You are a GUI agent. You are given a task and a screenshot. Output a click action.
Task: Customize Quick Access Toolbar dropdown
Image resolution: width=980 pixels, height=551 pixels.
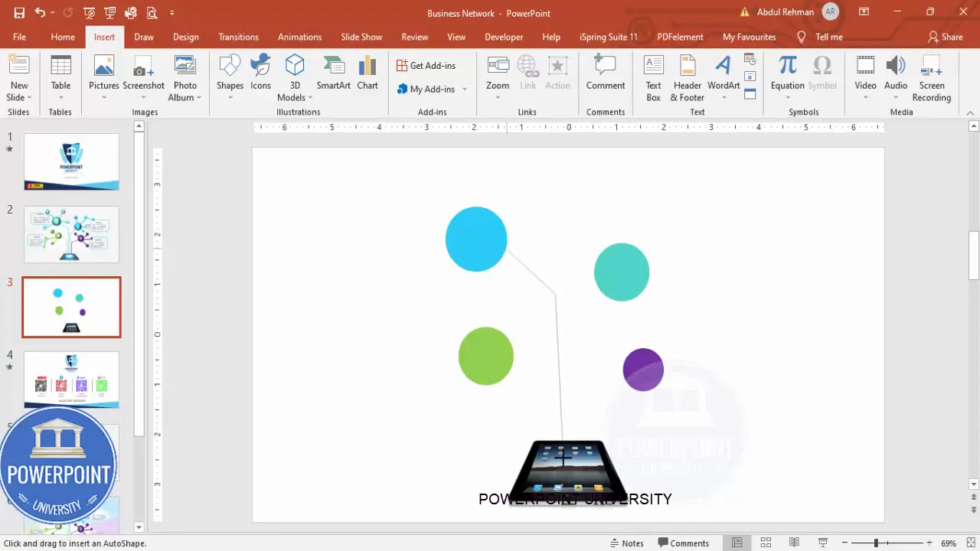pyautogui.click(x=171, y=13)
